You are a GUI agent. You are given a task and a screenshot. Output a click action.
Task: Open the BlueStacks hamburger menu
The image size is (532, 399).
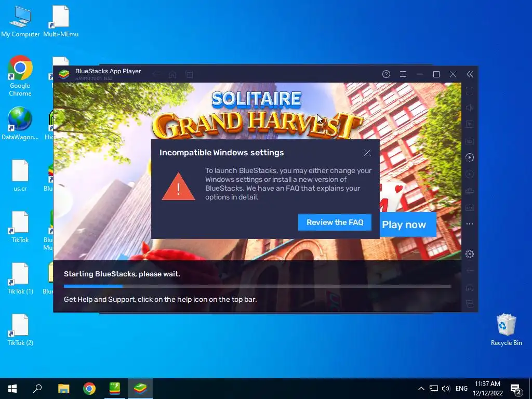click(x=403, y=74)
